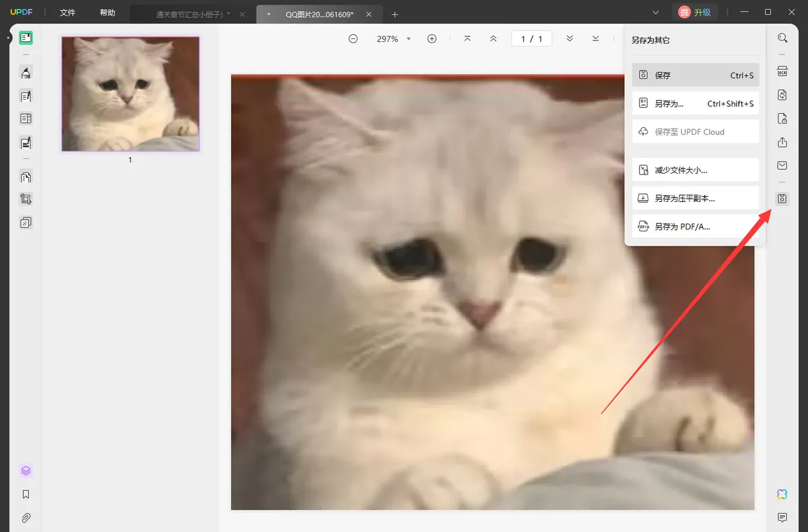808x532 pixels.
Task: Open the Attachments paperclip icon
Action: [x=26, y=518]
